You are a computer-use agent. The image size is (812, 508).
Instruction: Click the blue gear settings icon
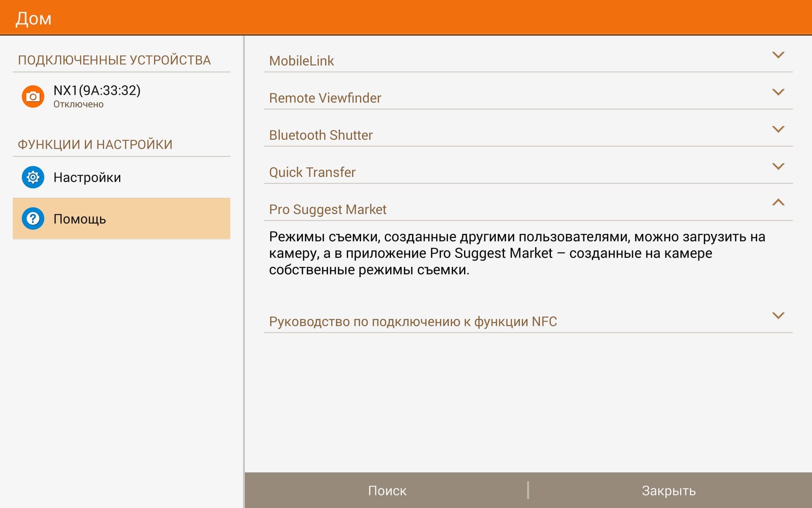tap(33, 177)
